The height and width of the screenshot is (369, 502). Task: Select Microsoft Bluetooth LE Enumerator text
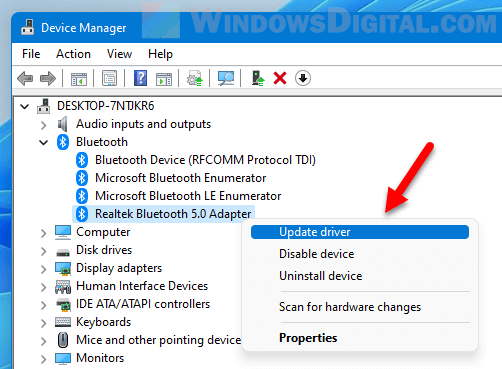188,196
